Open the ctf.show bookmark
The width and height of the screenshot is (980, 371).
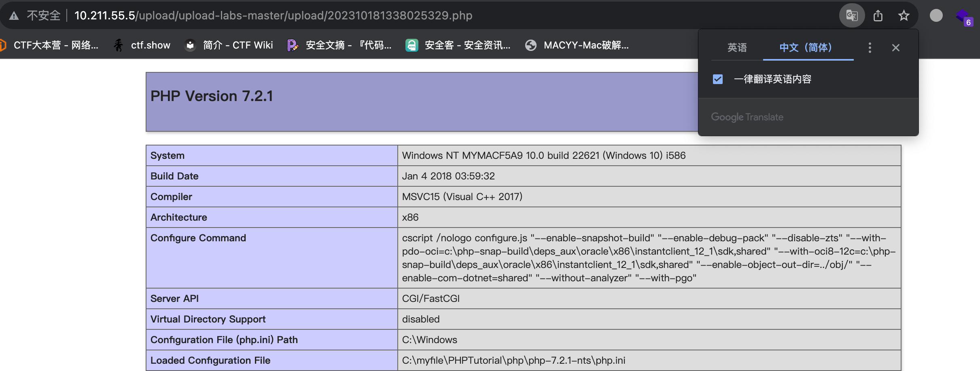point(142,45)
